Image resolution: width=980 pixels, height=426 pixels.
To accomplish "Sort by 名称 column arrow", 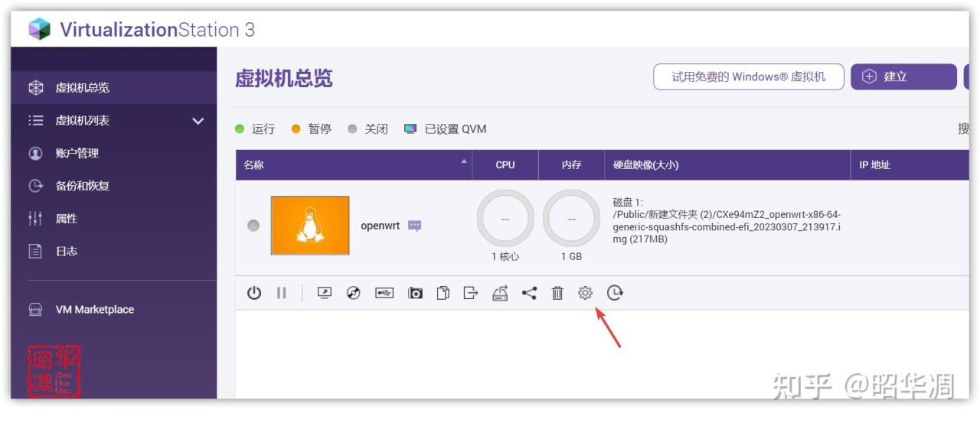I will tap(463, 161).
